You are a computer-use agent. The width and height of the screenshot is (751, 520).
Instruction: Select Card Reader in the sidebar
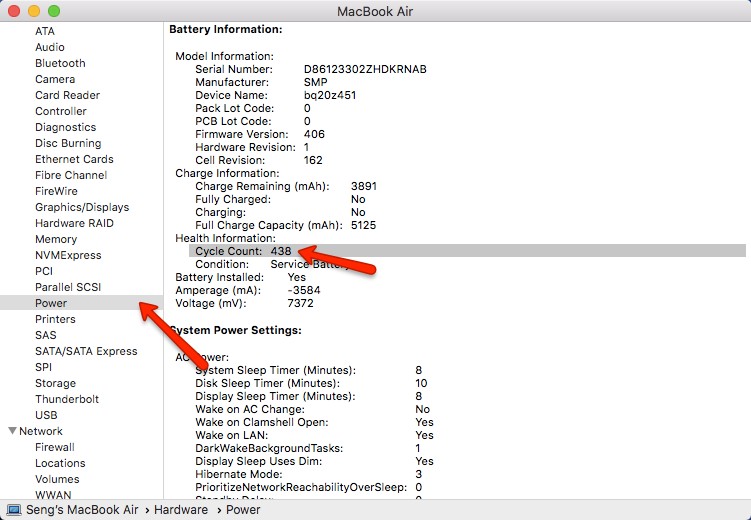point(68,95)
